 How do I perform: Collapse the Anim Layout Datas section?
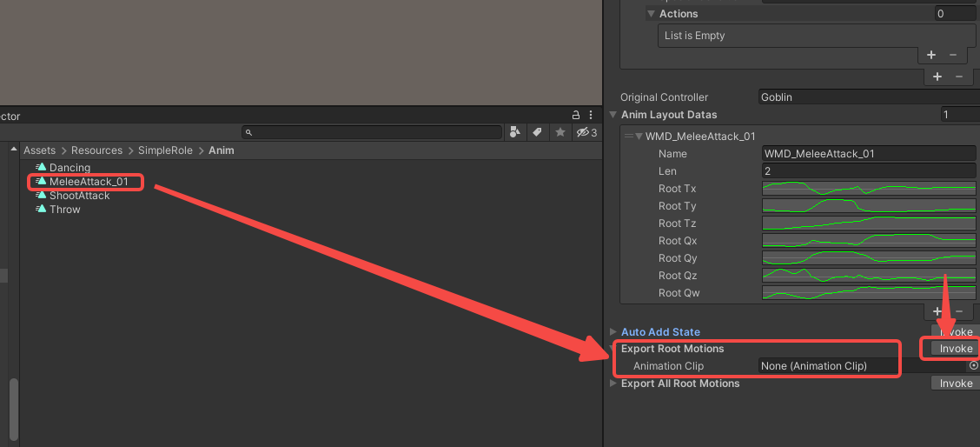click(613, 115)
